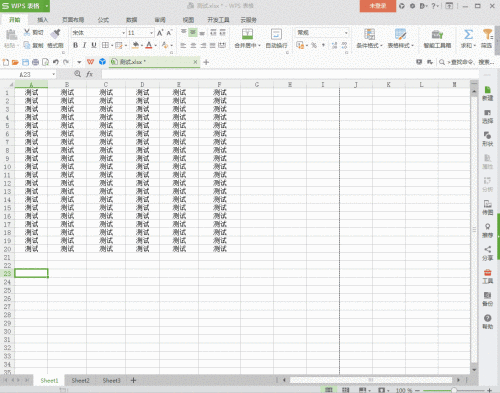Switch to the Formulas (公式) tab
This screenshot has width=500, height=393.
click(x=103, y=20)
